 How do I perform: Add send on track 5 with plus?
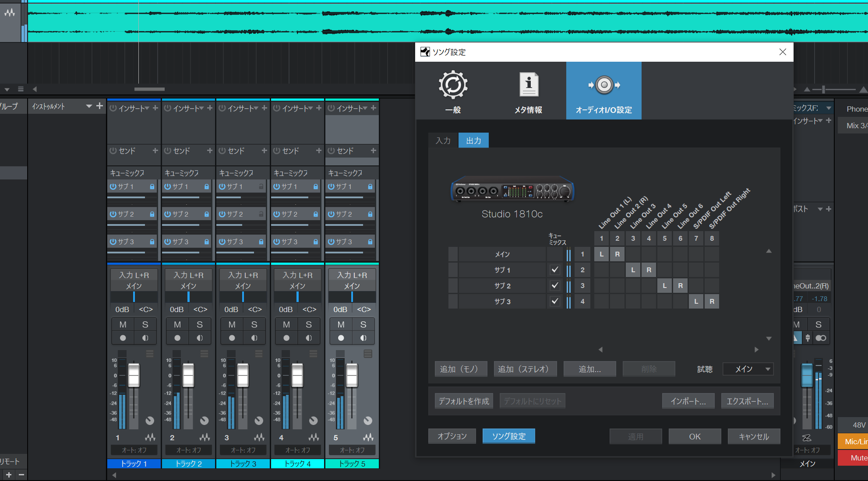tap(373, 151)
